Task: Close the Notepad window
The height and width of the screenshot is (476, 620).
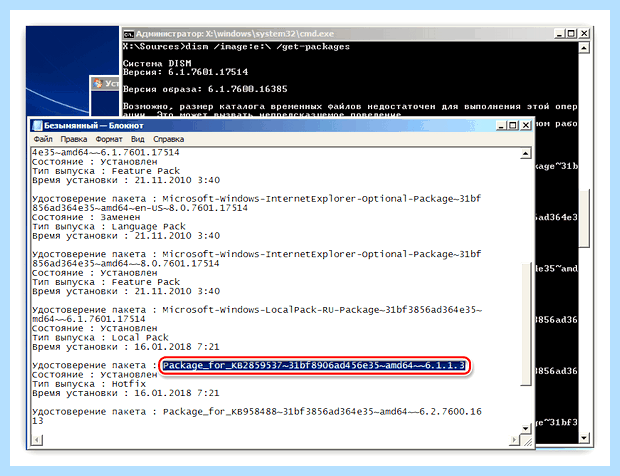Action: click(x=525, y=125)
